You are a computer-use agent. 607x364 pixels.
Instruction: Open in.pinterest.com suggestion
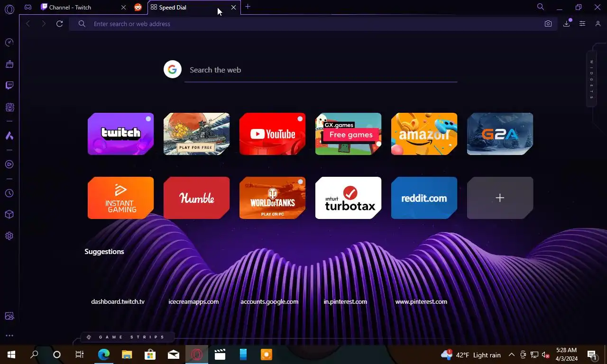(x=345, y=301)
